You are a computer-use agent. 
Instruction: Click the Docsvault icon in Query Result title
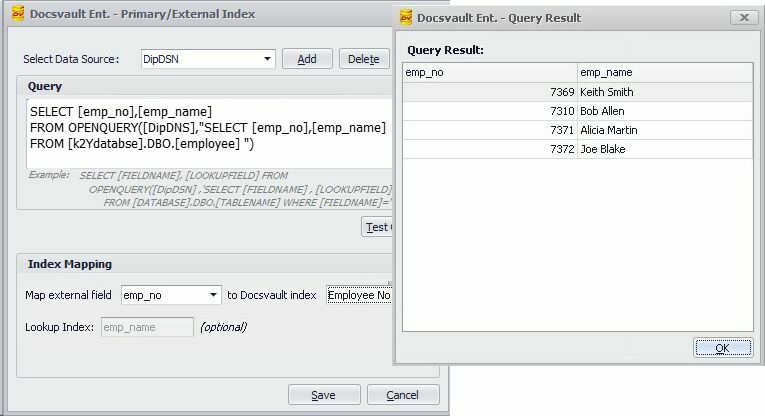point(406,18)
